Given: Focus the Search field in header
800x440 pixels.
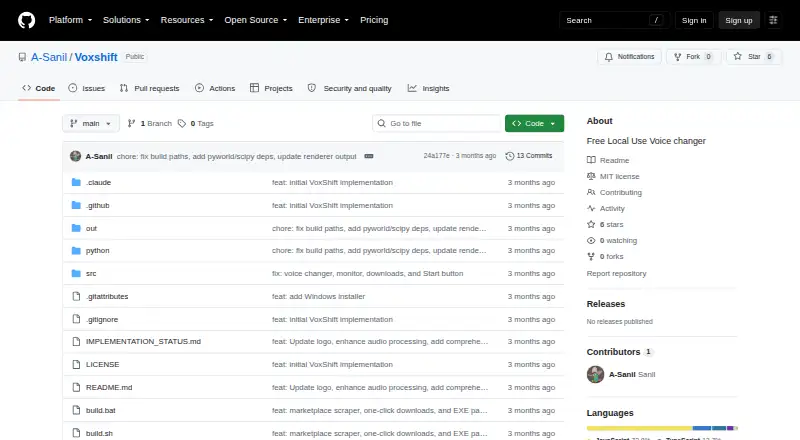Looking at the screenshot, I should pos(614,20).
